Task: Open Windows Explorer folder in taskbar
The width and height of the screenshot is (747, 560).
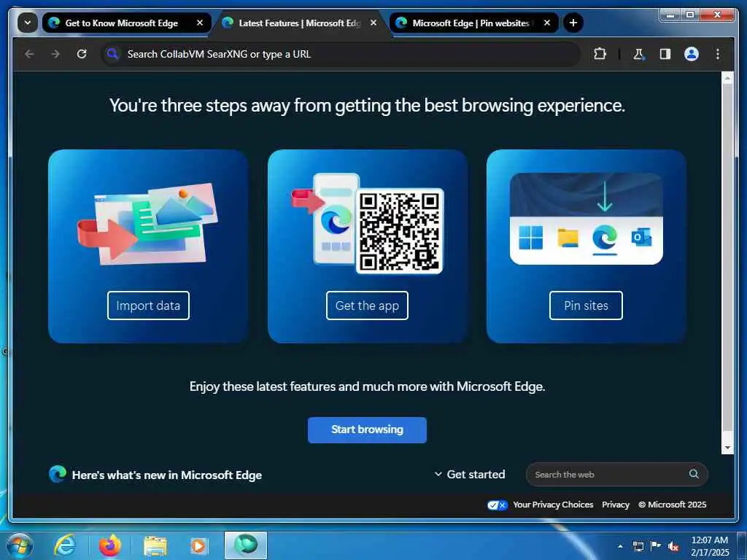Action: (155, 546)
